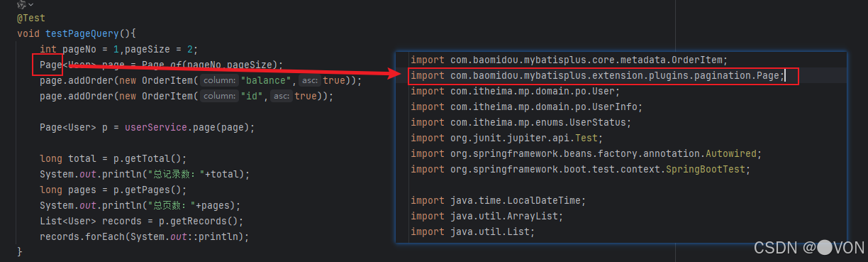
Task: Click the UserInfo import line
Action: click(x=527, y=107)
